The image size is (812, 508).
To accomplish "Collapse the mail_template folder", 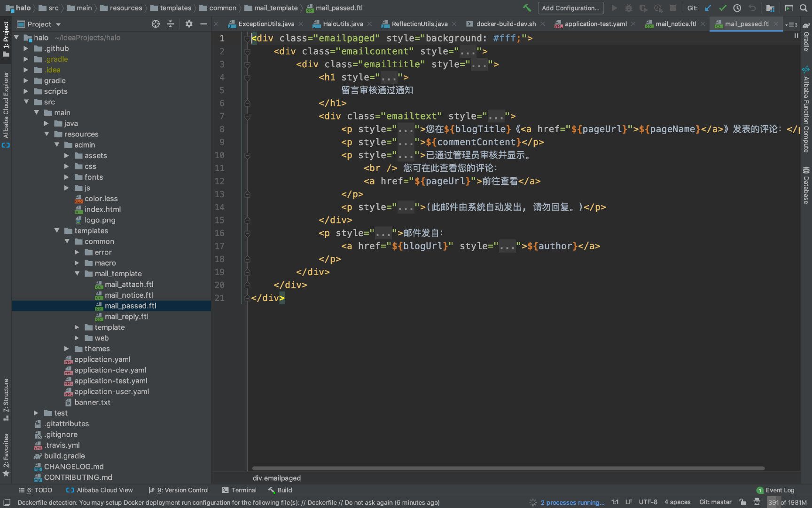I will click(77, 274).
